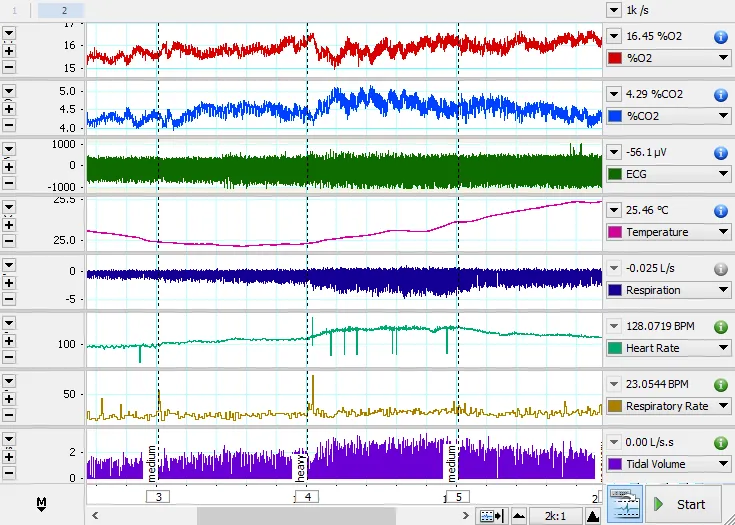Zoom out the ECG axis with minus
The height and width of the screenshot is (525, 735).
[x=10, y=182]
